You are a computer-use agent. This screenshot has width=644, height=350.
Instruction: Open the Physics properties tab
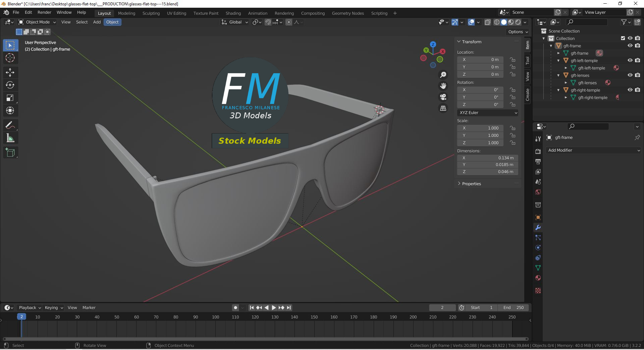click(x=538, y=248)
